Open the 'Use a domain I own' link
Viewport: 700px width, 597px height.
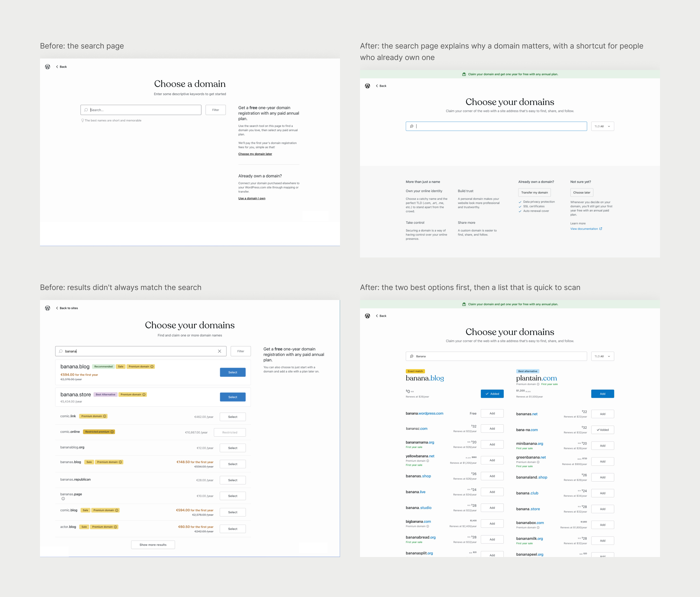pyautogui.click(x=252, y=199)
